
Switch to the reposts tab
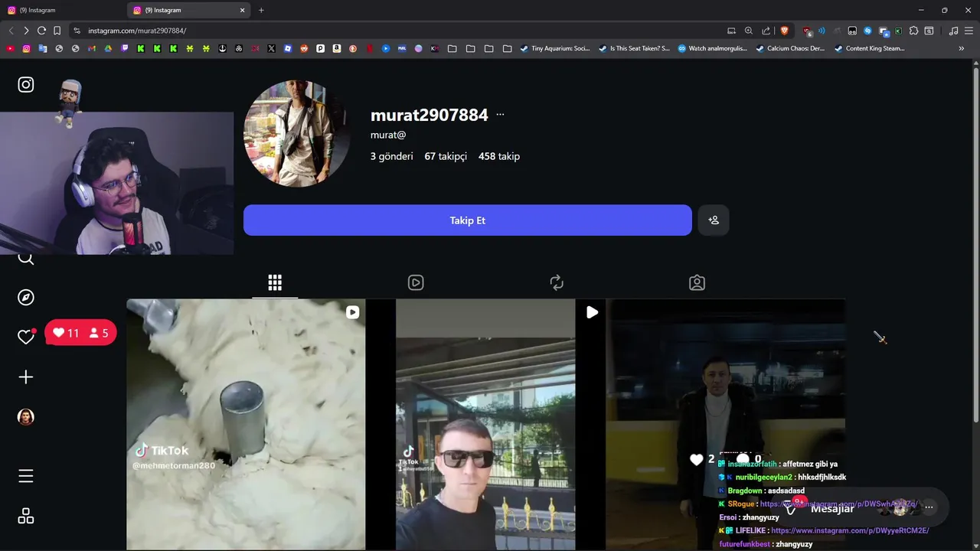coord(557,282)
